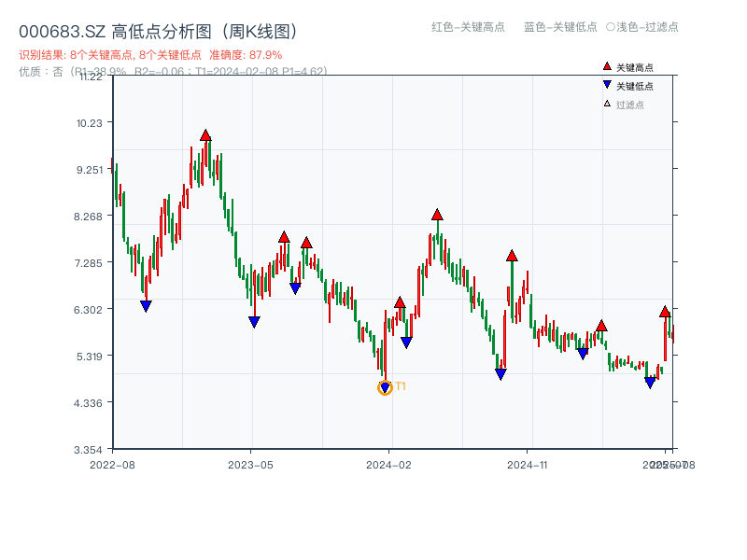Select the red high marker between 2024-11 and 2025-07
The width and height of the screenshot is (747, 560).
pyautogui.click(x=601, y=326)
